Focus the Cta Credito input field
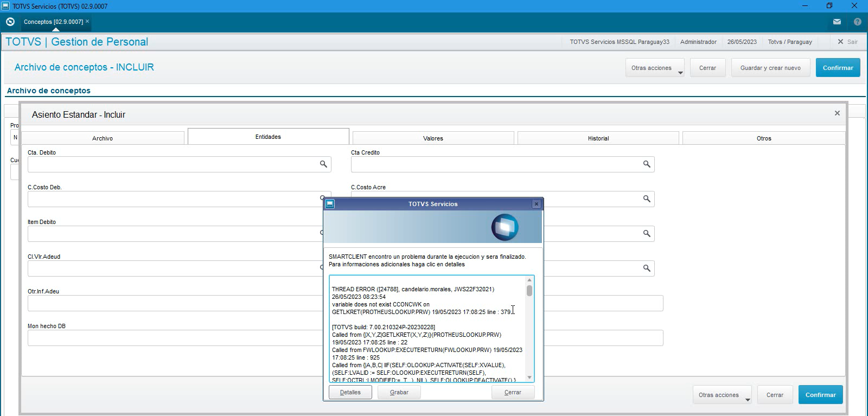This screenshot has height=416, width=868. pos(502,164)
